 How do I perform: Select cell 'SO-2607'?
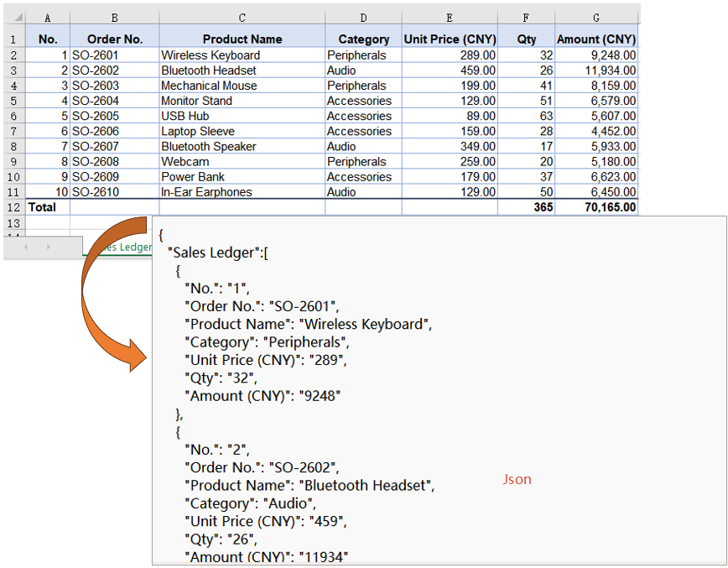point(115,146)
